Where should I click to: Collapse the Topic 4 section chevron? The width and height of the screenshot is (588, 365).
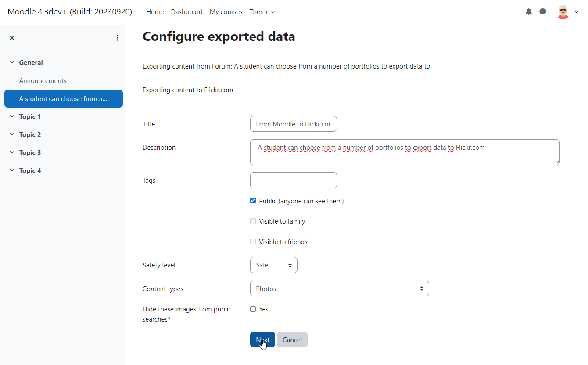click(x=12, y=171)
